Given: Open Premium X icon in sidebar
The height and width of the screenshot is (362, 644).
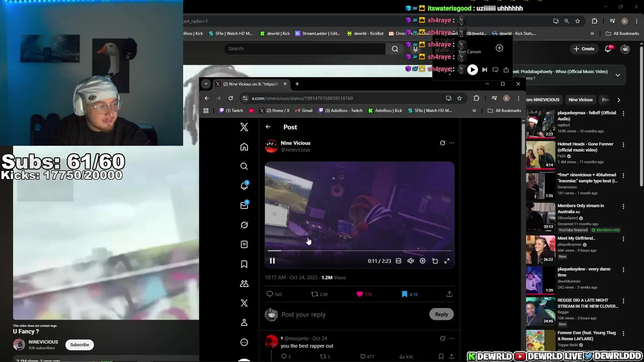Looking at the screenshot, I should click(244, 303).
